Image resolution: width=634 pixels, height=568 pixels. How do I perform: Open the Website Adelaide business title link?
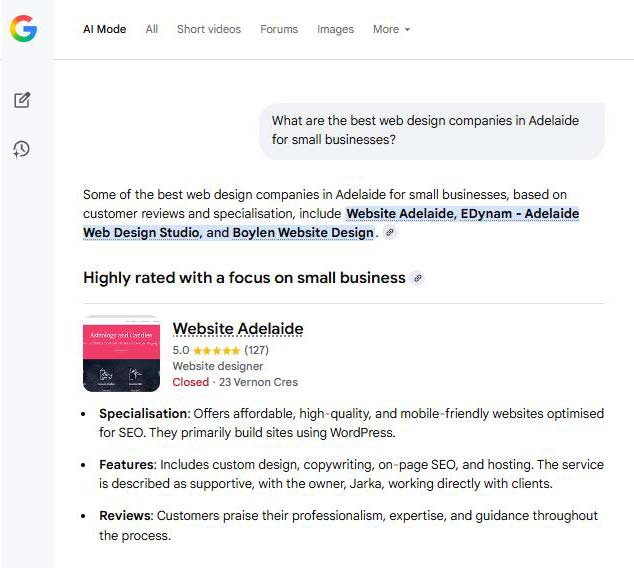(x=238, y=329)
